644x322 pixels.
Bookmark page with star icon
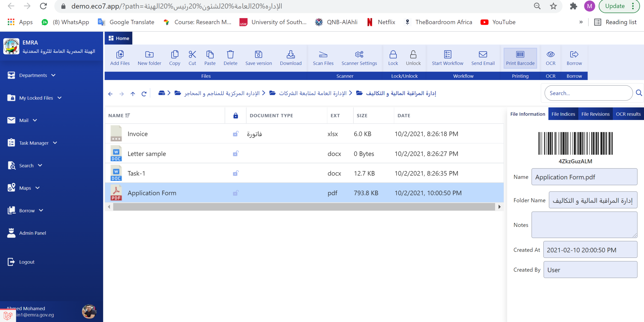tap(553, 6)
